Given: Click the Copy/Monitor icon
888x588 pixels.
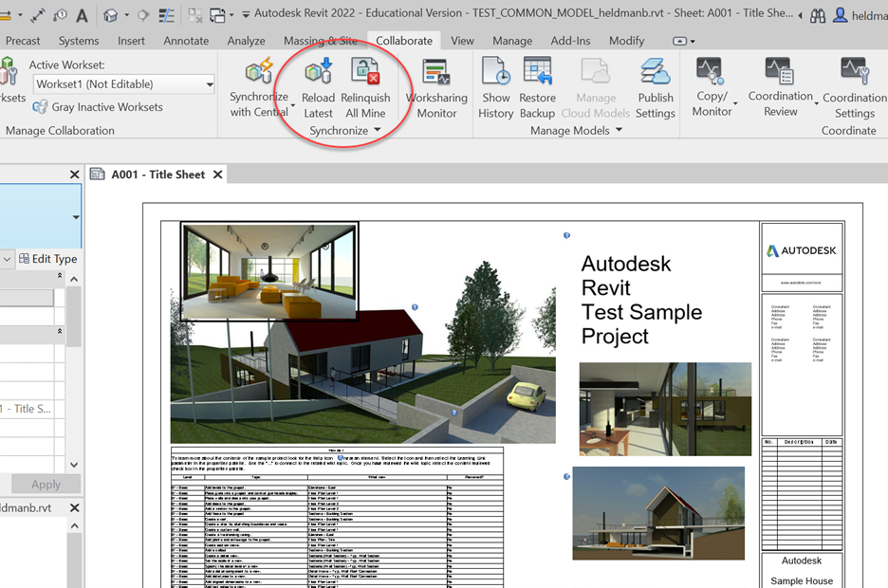Looking at the screenshot, I should point(711,71).
